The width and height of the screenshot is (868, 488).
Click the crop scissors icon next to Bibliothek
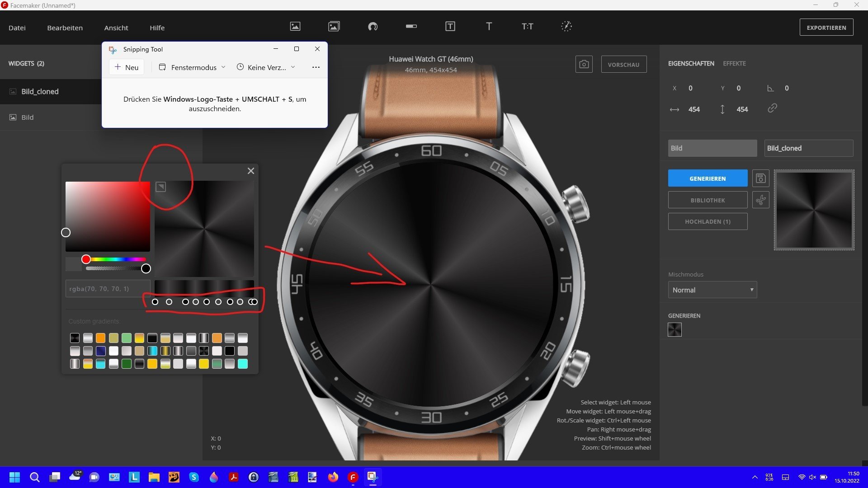761,200
